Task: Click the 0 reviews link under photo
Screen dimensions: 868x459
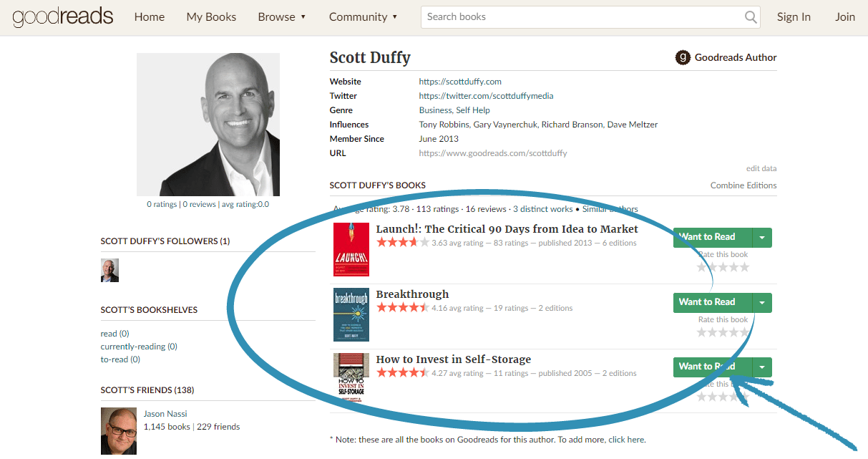Action: pyautogui.click(x=199, y=204)
